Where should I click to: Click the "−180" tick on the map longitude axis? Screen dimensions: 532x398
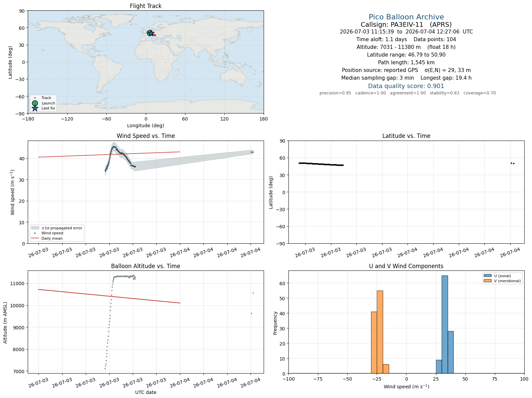(x=28, y=119)
